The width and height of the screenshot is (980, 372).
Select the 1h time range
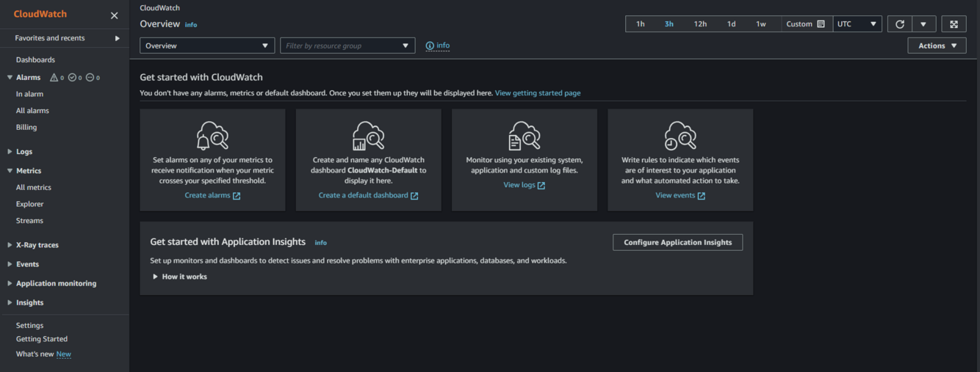tap(641, 24)
